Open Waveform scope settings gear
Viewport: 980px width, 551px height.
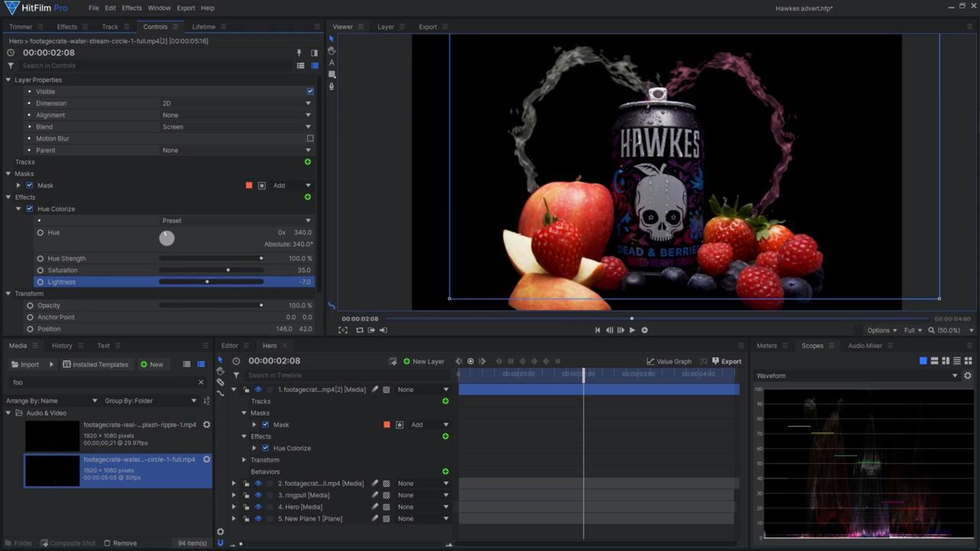click(968, 376)
